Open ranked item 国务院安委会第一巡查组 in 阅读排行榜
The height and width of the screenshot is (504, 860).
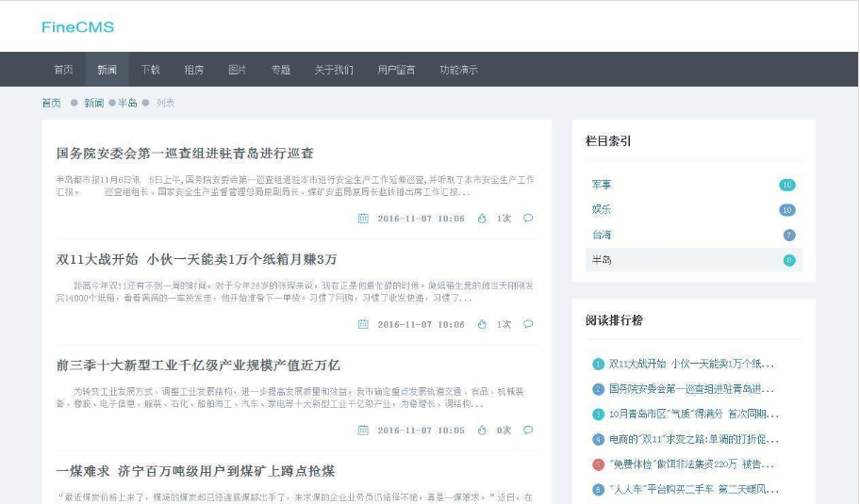pyautogui.click(x=691, y=389)
